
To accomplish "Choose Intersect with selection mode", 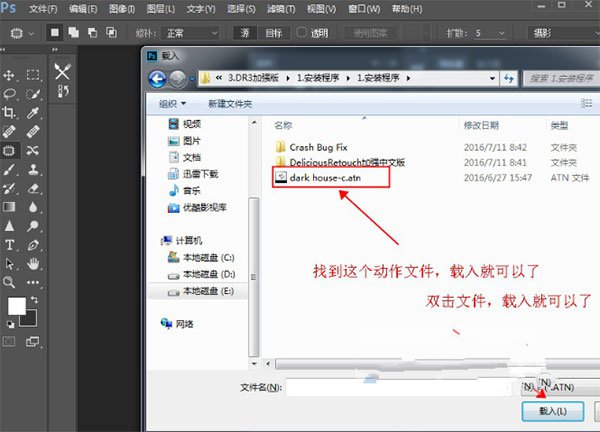I will (x=111, y=33).
